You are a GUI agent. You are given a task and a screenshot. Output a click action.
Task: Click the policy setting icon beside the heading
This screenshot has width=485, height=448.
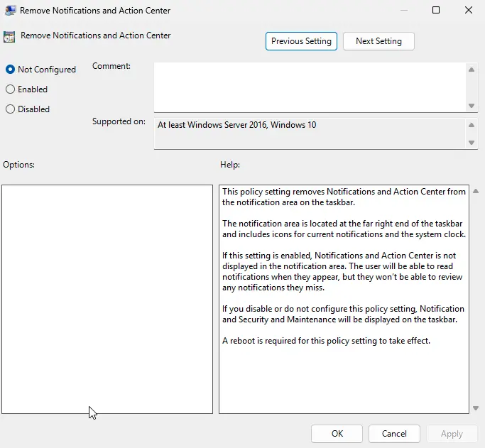(9, 38)
